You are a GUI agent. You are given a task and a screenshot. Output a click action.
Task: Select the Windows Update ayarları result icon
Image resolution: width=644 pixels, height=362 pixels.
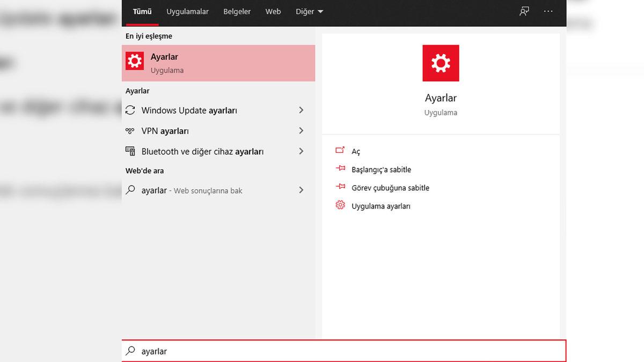(x=130, y=109)
